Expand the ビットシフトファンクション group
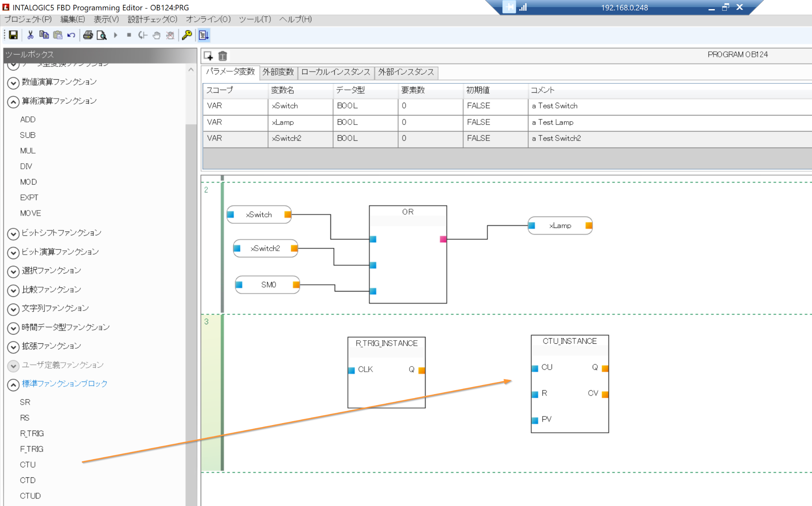This screenshot has height=506, width=812. (x=13, y=234)
